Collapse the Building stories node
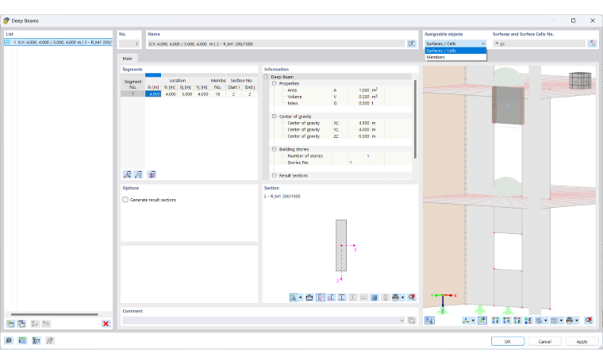 tap(275, 149)
